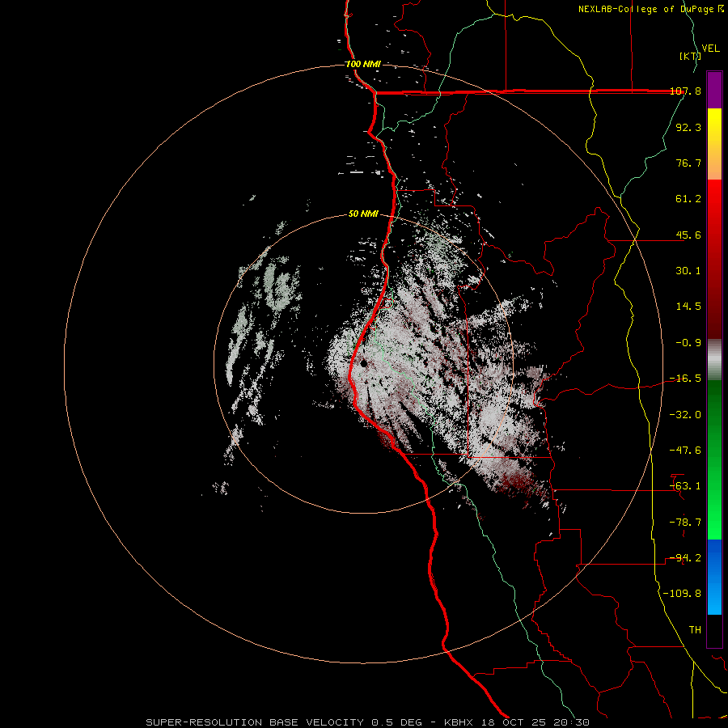Viewport: 728px width, 728px height.
Task: Click the 92.3 velocity scale value
Action: click(688, 127)
